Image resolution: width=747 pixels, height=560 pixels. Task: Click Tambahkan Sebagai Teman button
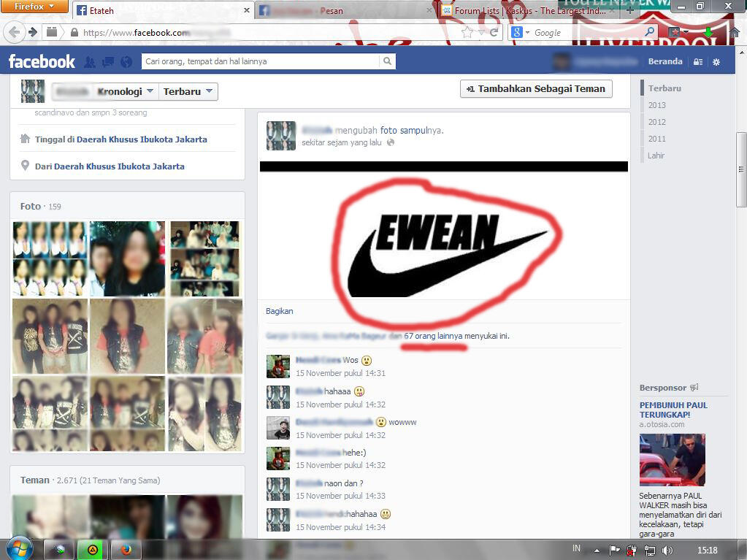(536, 89)
